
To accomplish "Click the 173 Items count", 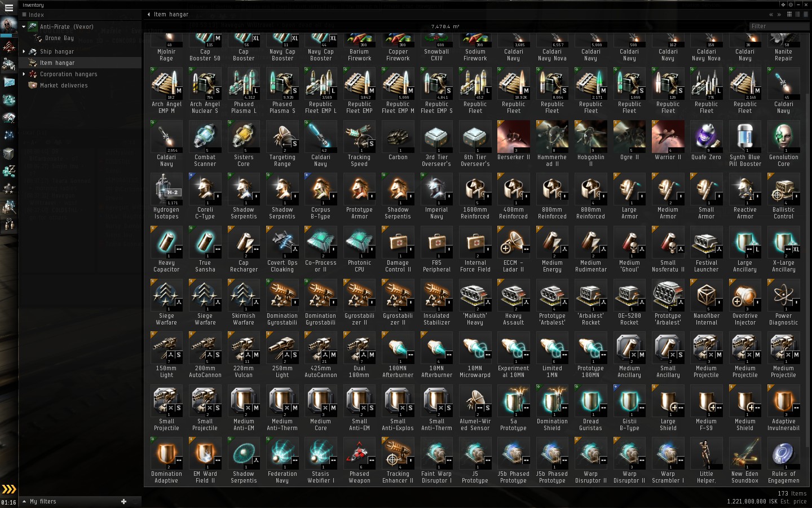I will 792,493.
